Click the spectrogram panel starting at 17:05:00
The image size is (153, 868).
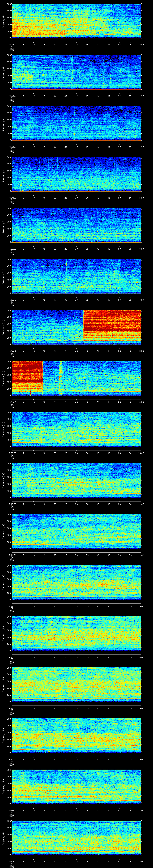point(76,225)
